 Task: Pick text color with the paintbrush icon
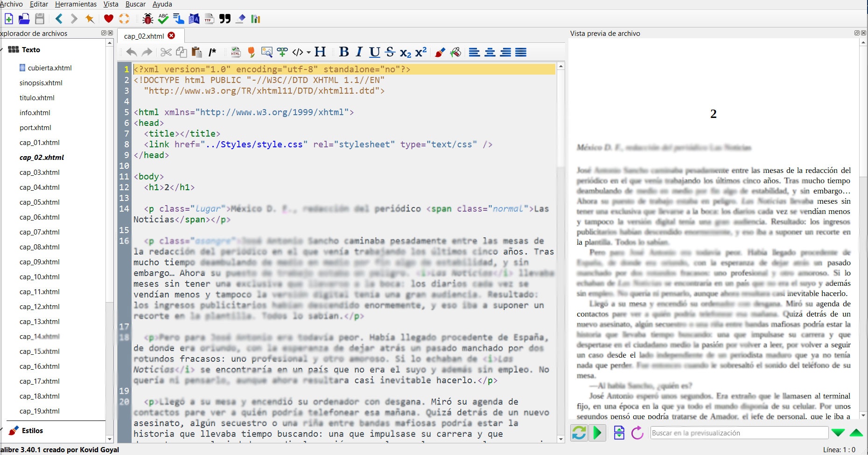click(x=440, y=52)
